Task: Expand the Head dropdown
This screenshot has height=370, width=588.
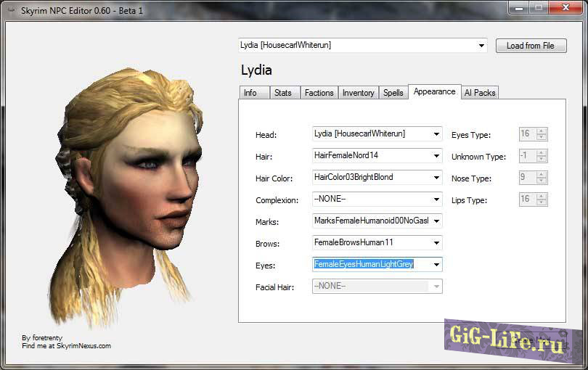Action: coord(436,134)
